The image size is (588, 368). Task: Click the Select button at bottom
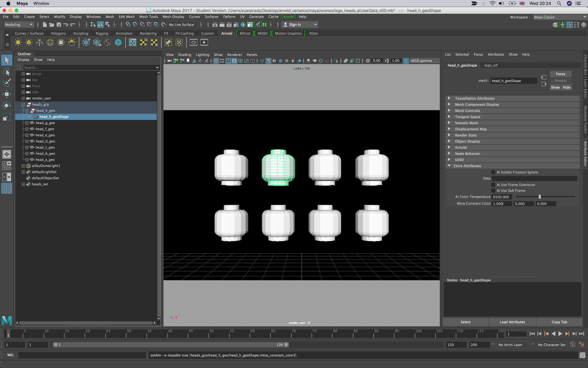466,322
